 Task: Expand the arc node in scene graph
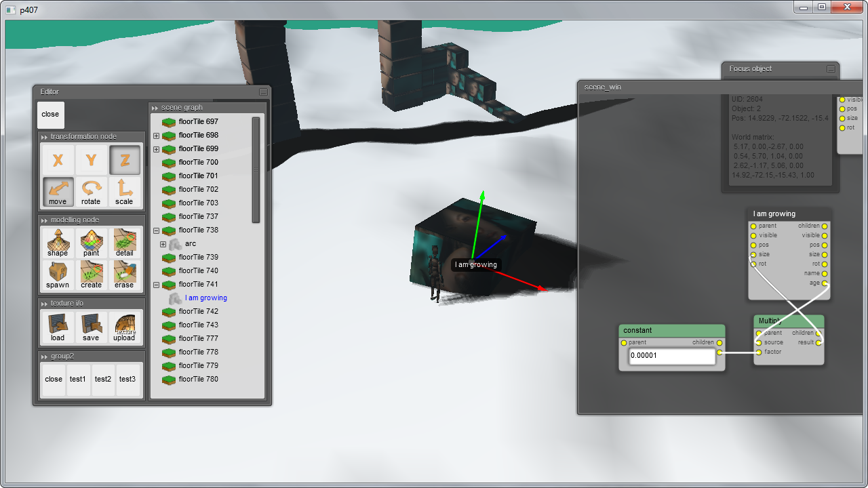point(163,244)
